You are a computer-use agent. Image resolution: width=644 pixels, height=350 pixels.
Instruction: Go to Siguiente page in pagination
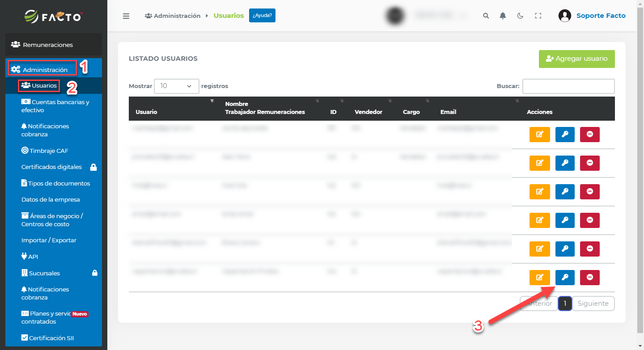[593, 304]
